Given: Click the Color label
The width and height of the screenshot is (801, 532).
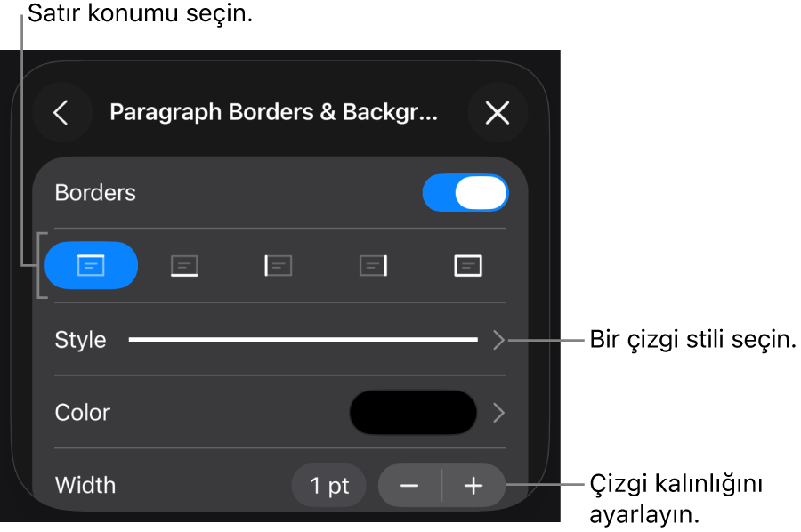Looking at the screenshot, I should point(83,413).
